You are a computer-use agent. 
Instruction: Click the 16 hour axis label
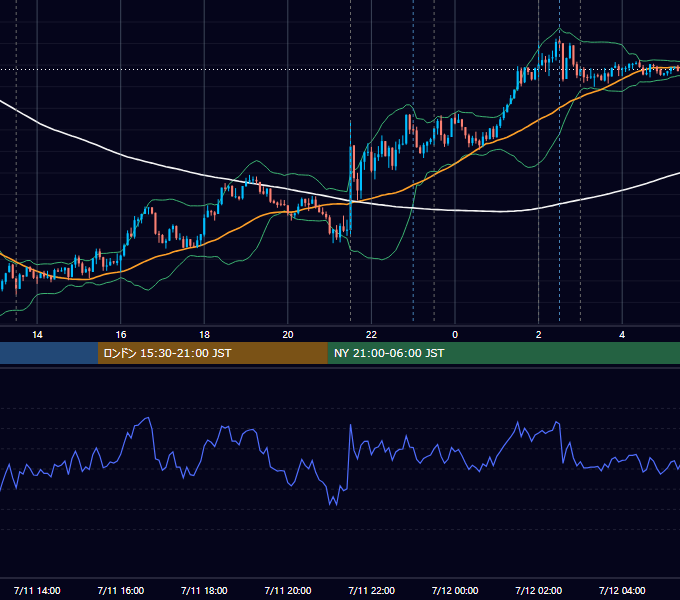click(121, 335)
